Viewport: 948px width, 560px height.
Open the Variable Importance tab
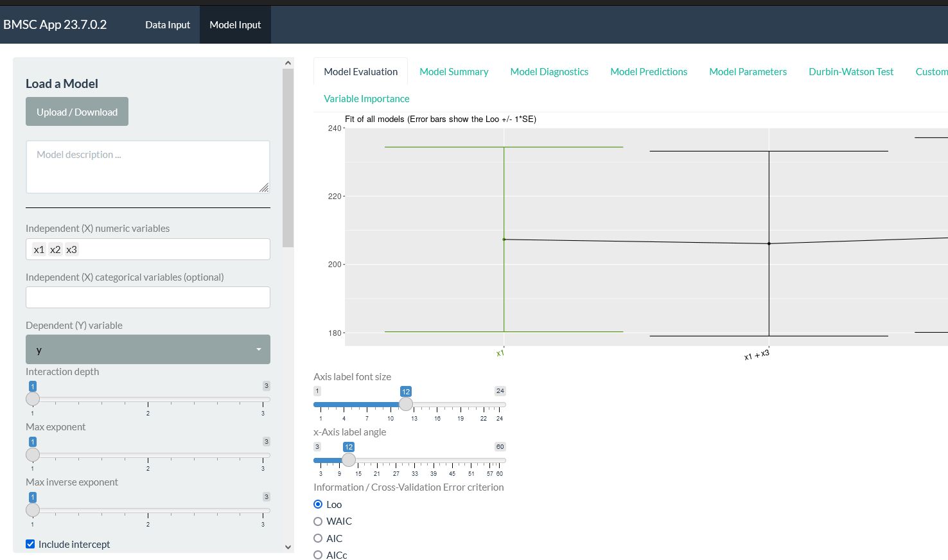[366, 98]
